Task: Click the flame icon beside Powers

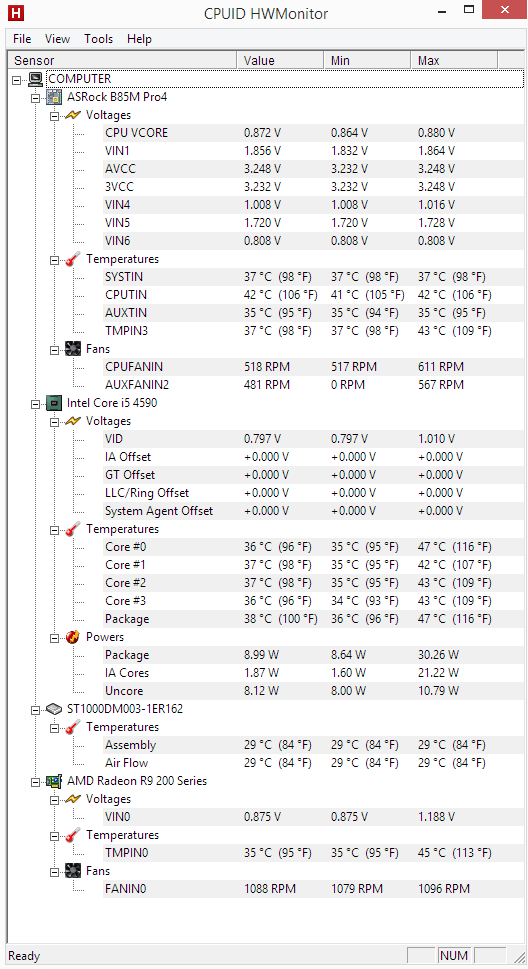Action: coord(73,637)
